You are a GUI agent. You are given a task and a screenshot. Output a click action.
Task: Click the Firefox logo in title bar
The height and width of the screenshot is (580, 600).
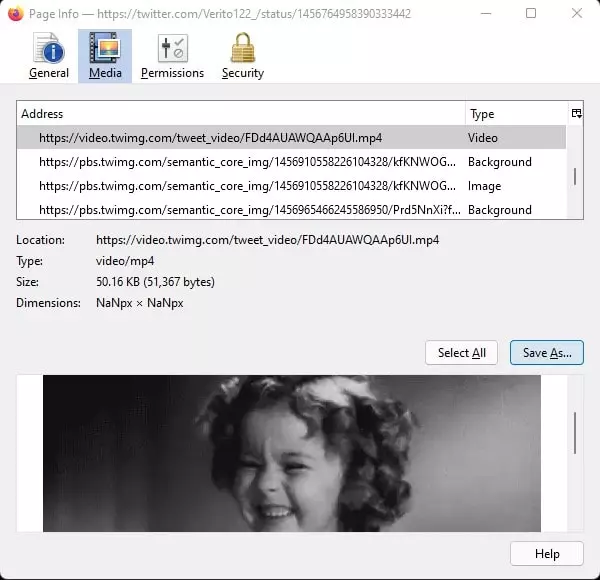[15, 14]
